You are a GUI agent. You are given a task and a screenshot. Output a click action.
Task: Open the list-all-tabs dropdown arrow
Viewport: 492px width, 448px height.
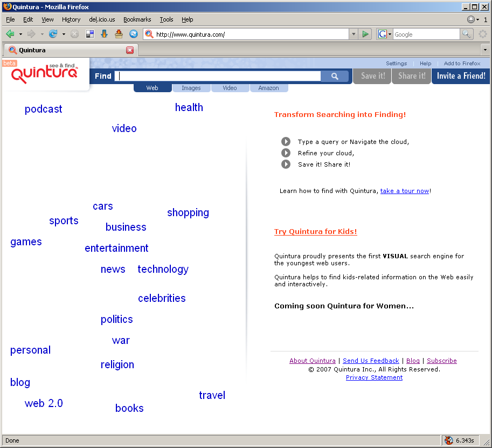[x=485, y=50]
